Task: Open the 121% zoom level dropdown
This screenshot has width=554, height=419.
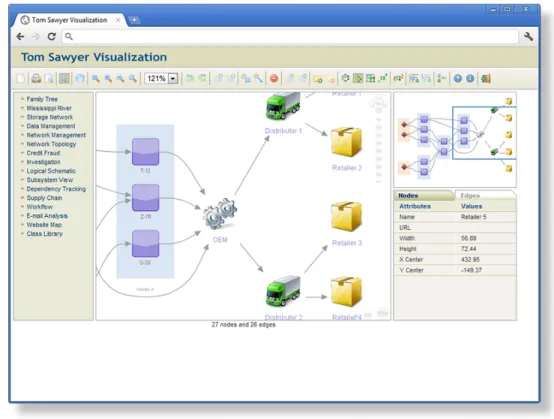Action: pos(173,78)
